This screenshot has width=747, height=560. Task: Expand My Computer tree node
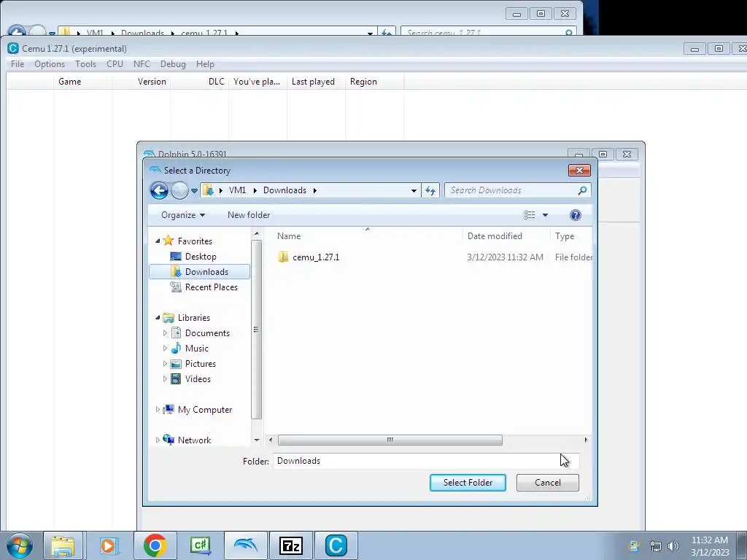tap(158, 410)
